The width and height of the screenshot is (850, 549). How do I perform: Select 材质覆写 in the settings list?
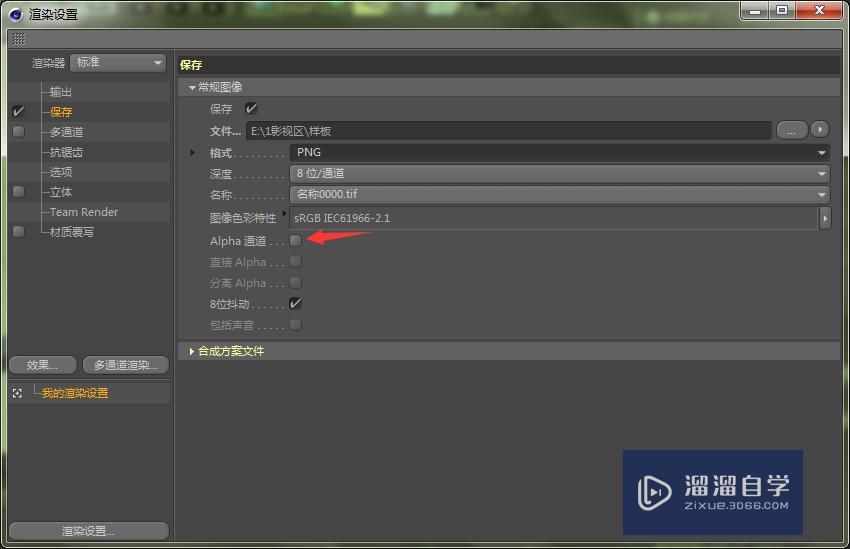click(72, 232)
